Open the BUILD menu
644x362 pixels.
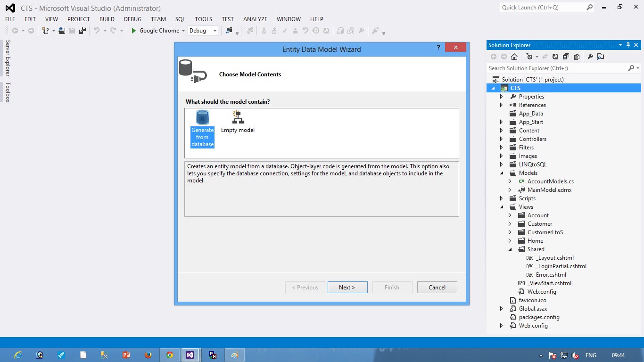(107, 19)
